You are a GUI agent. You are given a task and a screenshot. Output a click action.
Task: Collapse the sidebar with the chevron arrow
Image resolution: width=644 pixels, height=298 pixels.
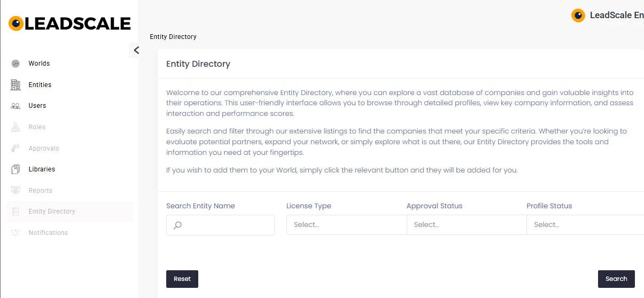pos(136,50)
